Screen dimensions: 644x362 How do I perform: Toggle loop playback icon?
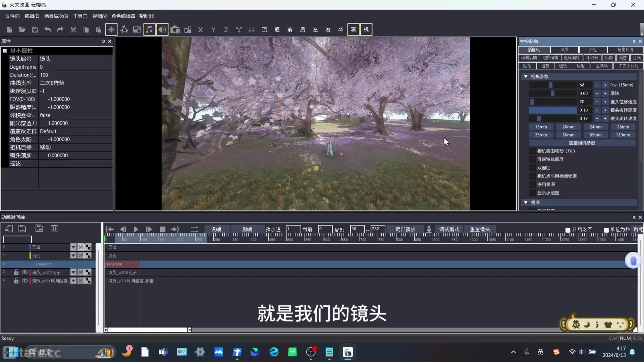194,229
